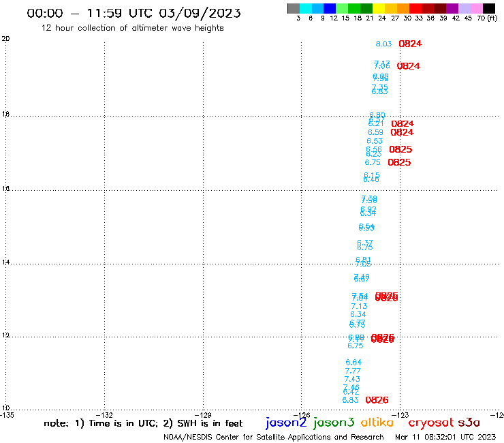Click the s3a satellite legend label
Viewport: 504px width, 443px height.
(x=469, y=423)
